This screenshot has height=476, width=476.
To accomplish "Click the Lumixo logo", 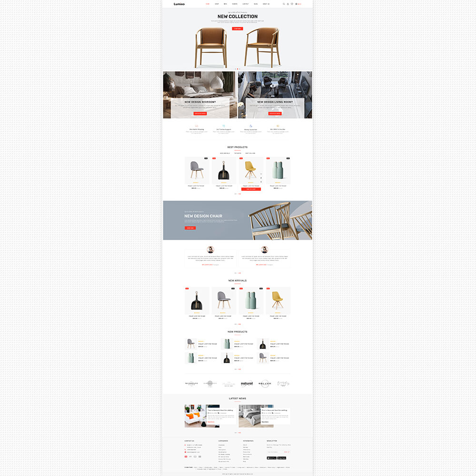I will tap(179, 4).
